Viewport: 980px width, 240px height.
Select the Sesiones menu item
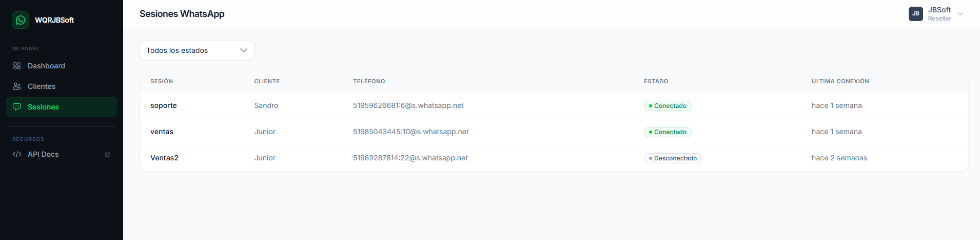coord(43,107)
